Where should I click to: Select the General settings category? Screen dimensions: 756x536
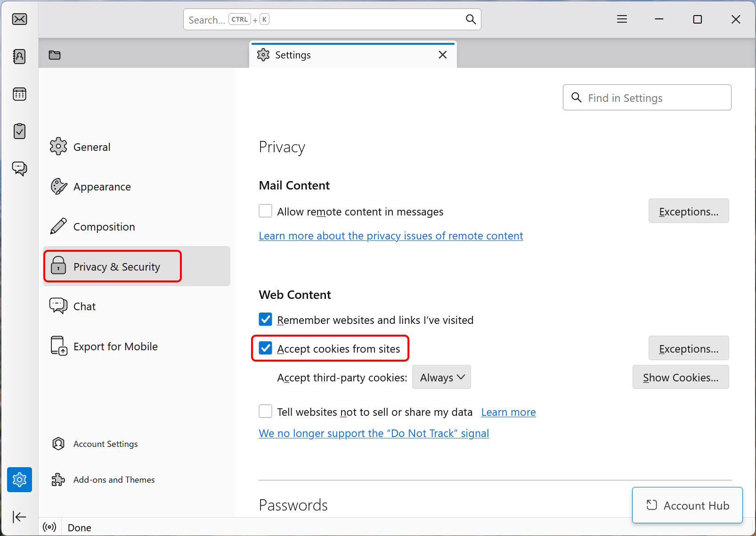137,147
